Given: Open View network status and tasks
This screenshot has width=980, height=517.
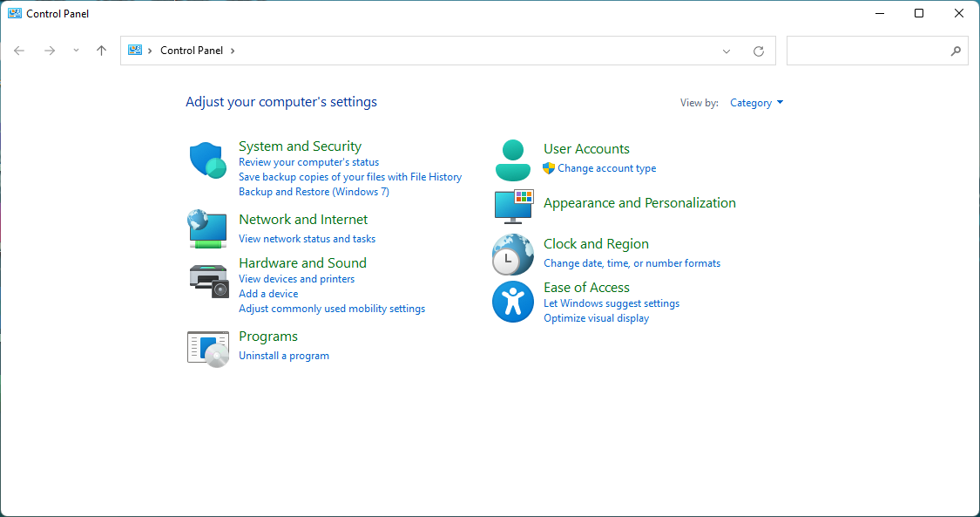Looking at the screenshot, I should coord(307,239).
